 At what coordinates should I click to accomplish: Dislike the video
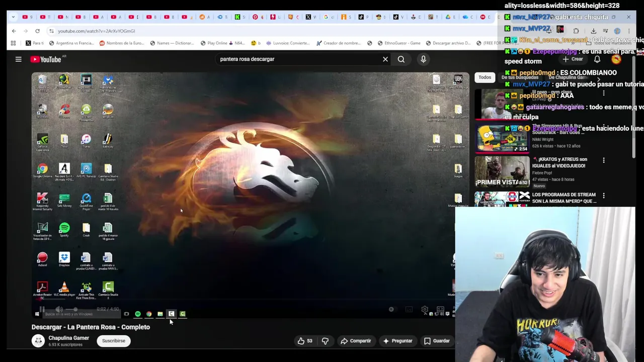click(325, 341)
